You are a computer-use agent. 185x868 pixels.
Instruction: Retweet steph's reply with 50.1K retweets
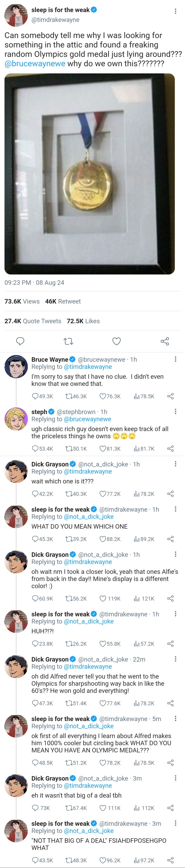pyautogui.click(x=69, y=448)
